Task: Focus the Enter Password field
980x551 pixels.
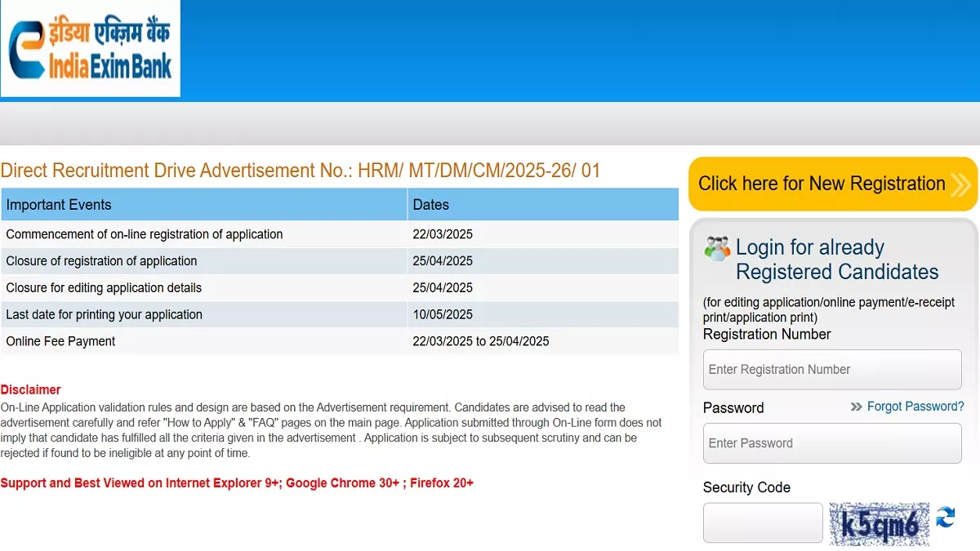Action: tap(831, 443)
